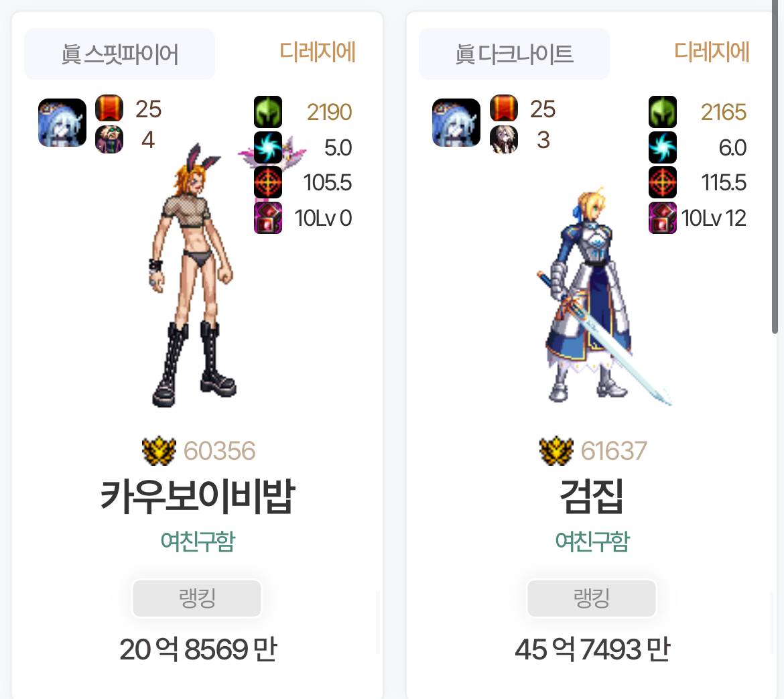Select the 카우보이비밥 character sprite
The height and width of the screenshot is (699, 784).
(192, 275)
